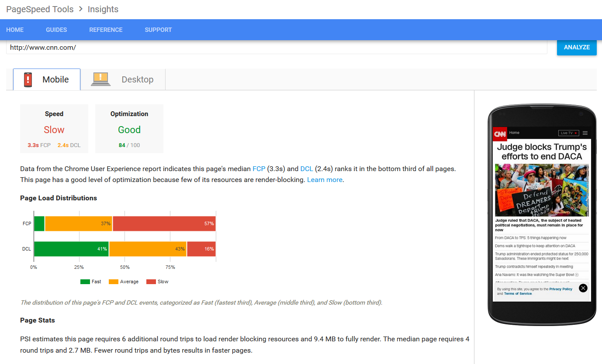Open the SUPPORT menu item
This screenshot has width=602, height=364.
[x=158, y=30]
